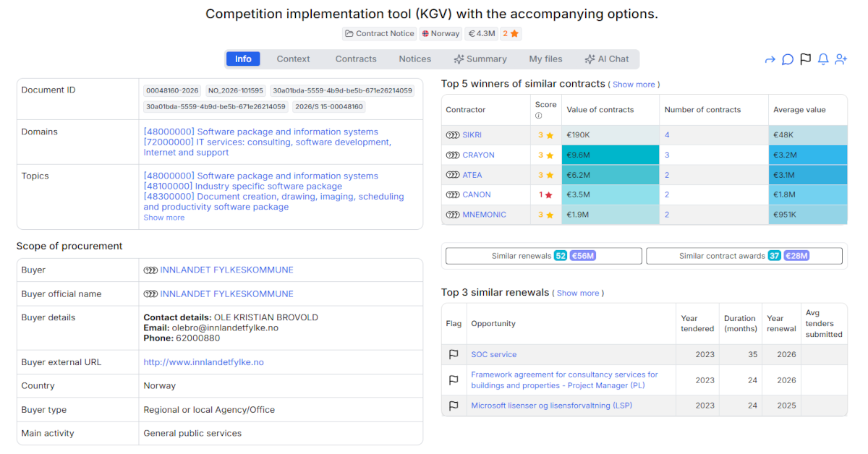
Task: Open the AI Chat tab
Action: (x=606, y=59)
